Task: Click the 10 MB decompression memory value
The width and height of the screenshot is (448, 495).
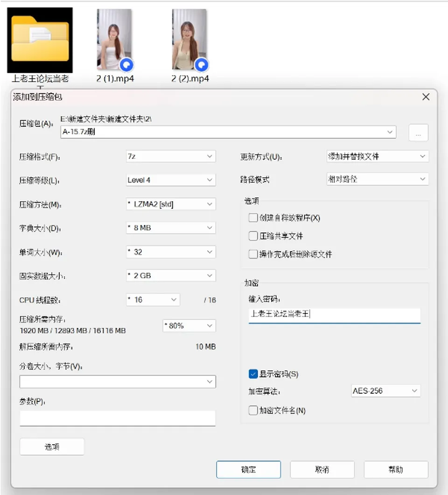Action: [x=205, y=347]
